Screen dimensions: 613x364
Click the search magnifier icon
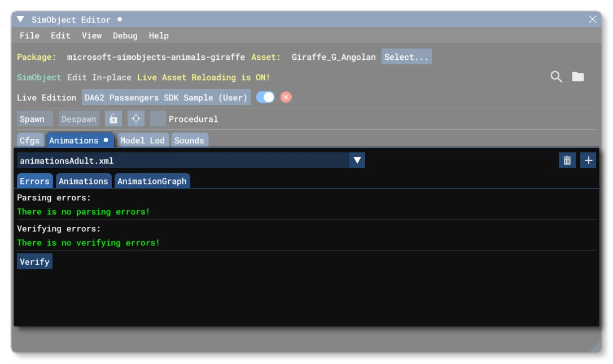(556, 77)
